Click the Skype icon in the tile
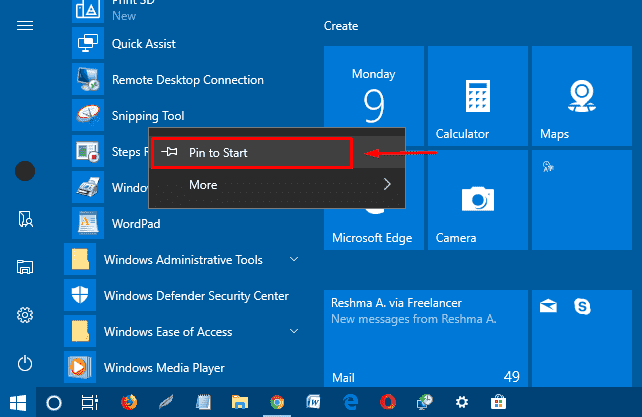Image resolution: width=642 pixels, height=417 pixels. coord(582,306)
